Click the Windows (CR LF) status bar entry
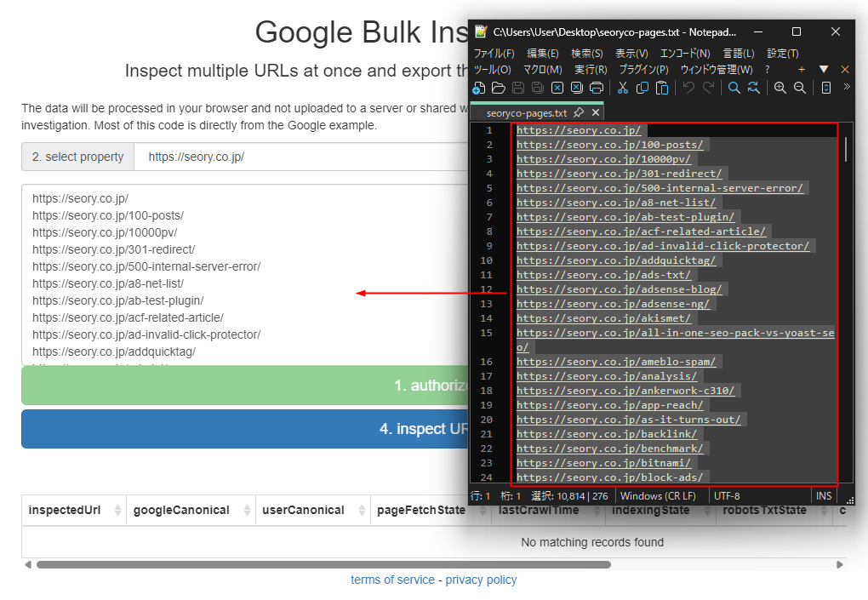Image resolution: width=868 pixels, height=600 pixels. tap(658, 496)
